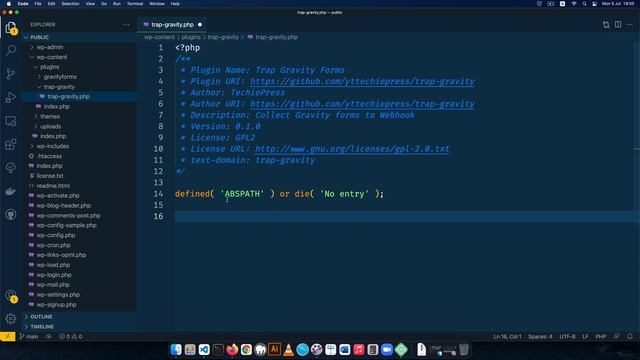Open Extensions view in activity bar
This screenshot has height=360, width=640.
pos(11,144)
